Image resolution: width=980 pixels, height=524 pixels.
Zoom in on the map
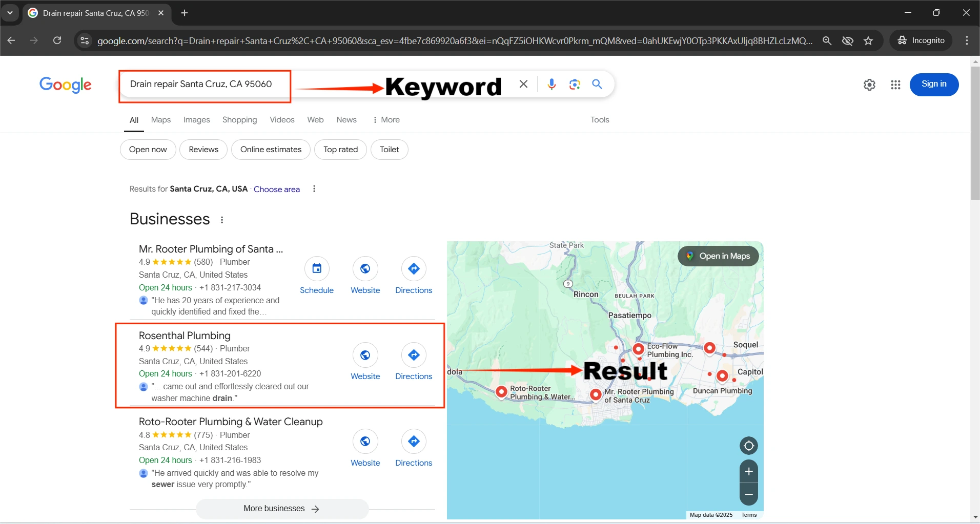tap(749, 471)
